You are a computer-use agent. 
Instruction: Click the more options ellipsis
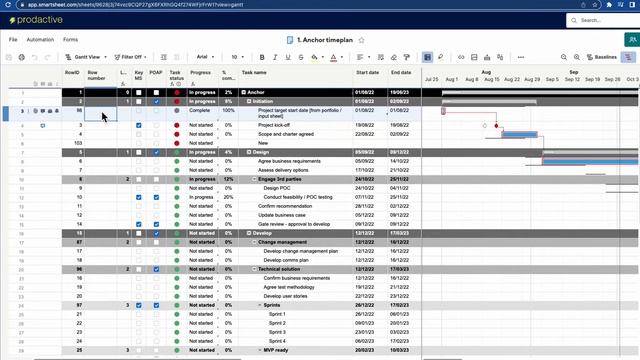pyautogui.click(x=521, y=58)
